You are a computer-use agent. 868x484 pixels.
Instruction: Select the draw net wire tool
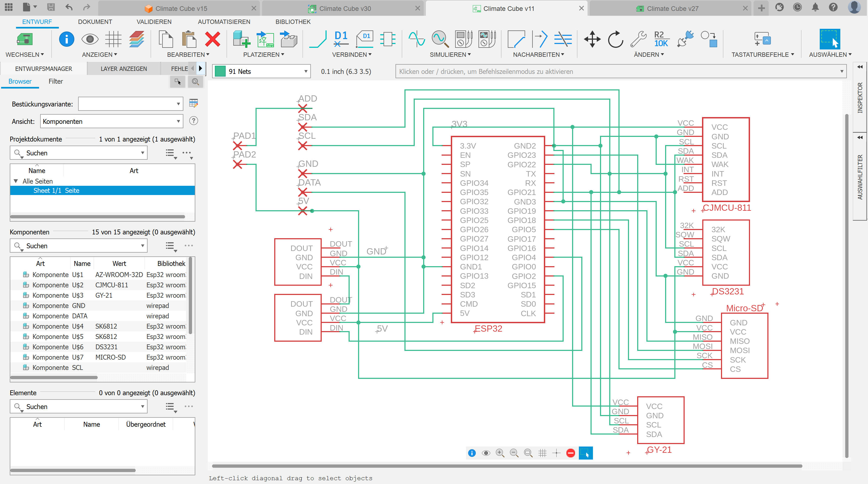[x=318, y=39]
